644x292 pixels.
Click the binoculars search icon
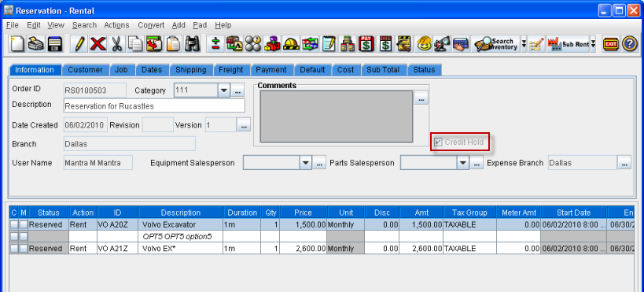pos(192,43)
